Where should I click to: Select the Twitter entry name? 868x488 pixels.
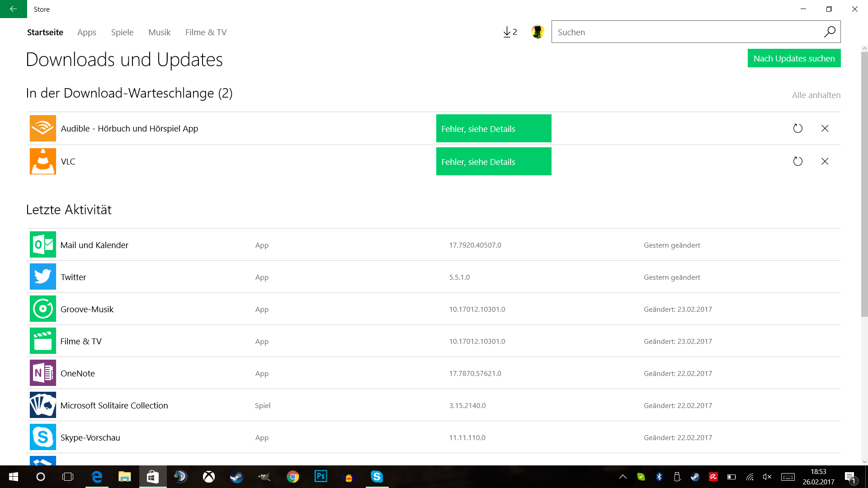pos(73,277)
